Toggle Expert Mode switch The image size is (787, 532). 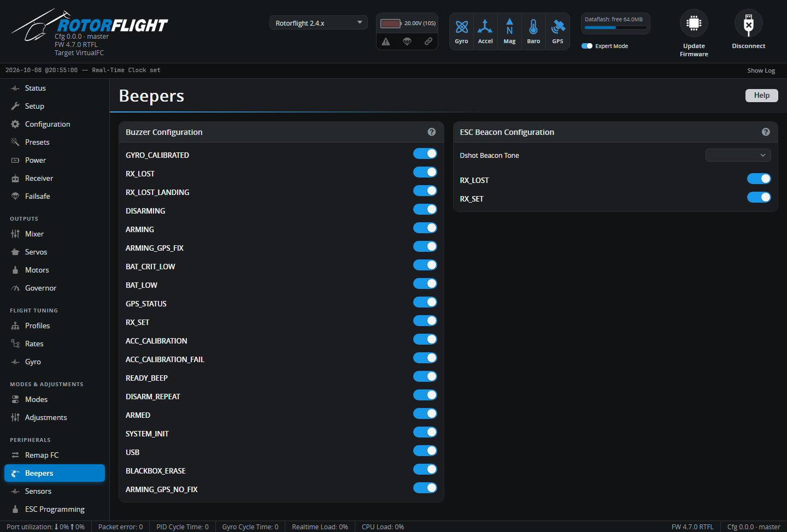[587, 46]
